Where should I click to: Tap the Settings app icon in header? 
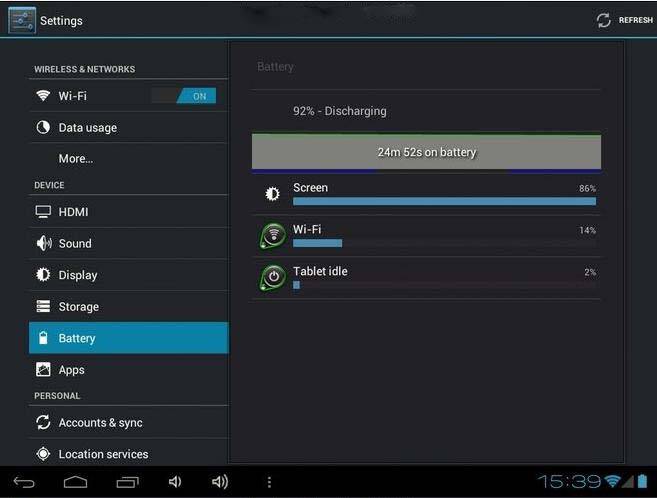(22, 20)
